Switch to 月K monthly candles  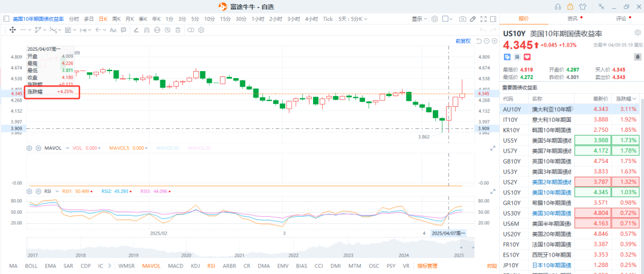[130, 19]
